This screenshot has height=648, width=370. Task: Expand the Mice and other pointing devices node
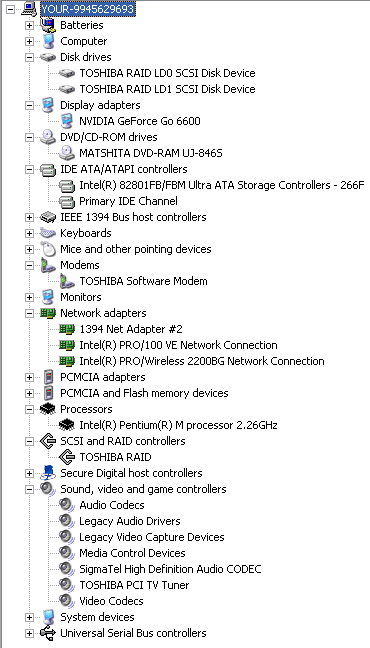(29, 249)
